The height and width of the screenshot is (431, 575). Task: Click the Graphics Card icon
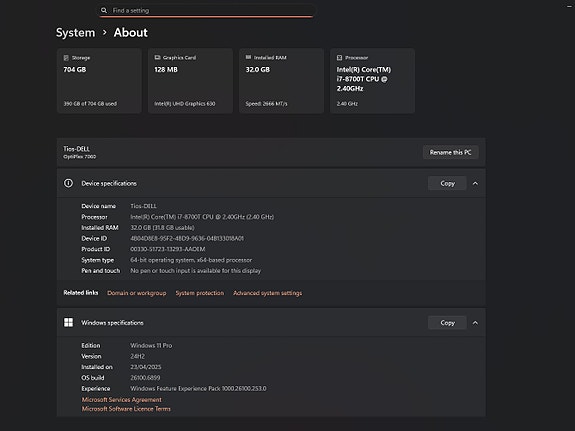157,58
